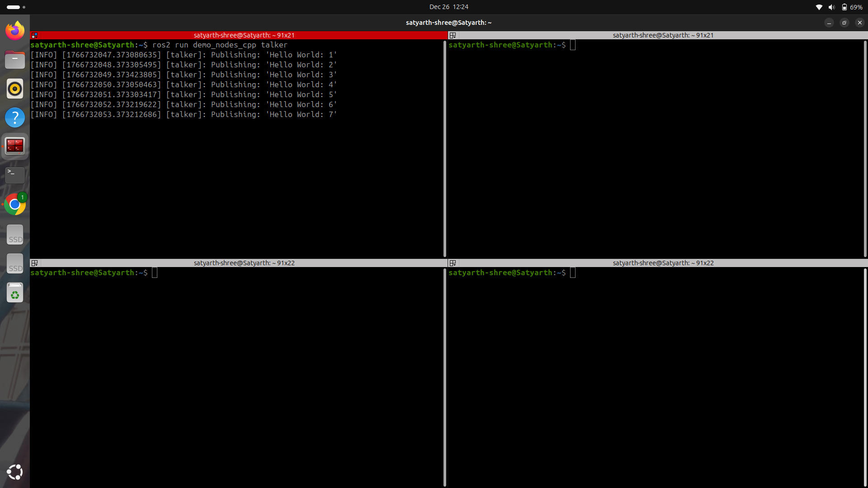The image size is (868, 488).
Task: Click the bottom-right pane group icon
Action: tap(453, 263)
